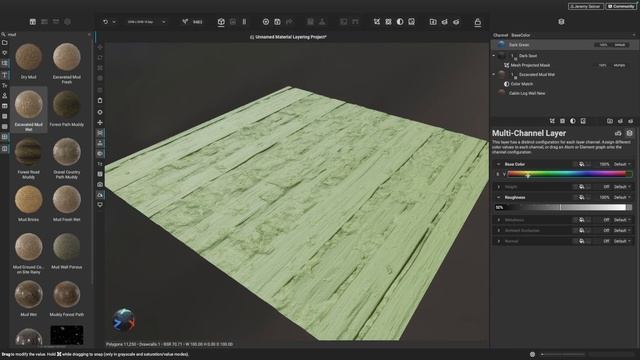
Task: Click the mud search field in library
Action: point(48,35)
